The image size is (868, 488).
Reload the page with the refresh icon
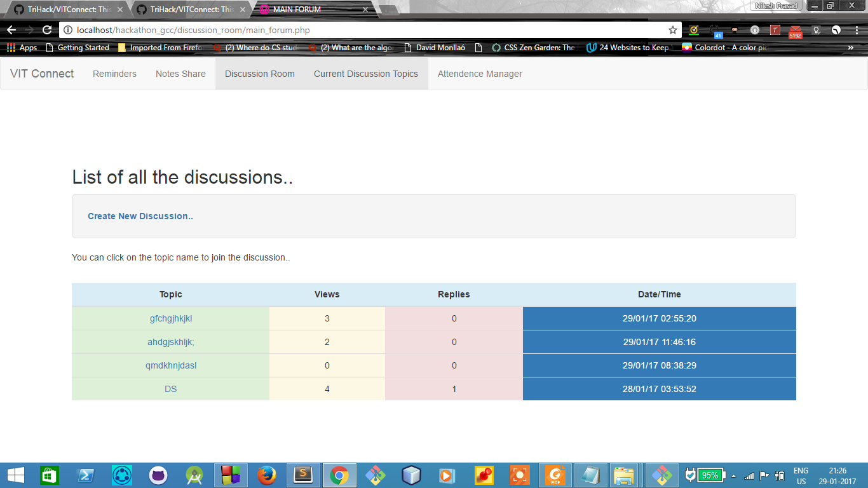pyautogui.click(x=46, y=30)
